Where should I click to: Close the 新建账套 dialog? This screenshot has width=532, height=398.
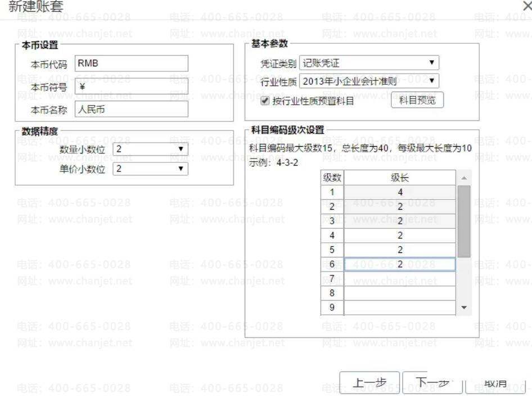point(528,6)
